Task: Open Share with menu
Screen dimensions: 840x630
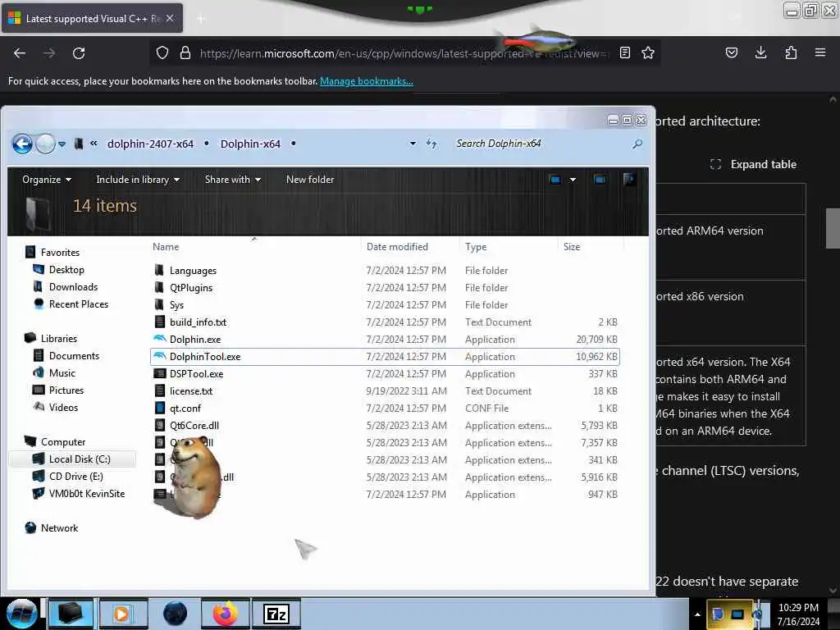Action: [232, 180]
